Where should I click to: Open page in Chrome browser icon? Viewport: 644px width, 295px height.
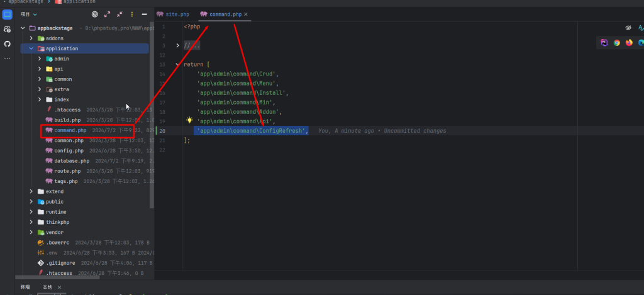pos(616,43)
